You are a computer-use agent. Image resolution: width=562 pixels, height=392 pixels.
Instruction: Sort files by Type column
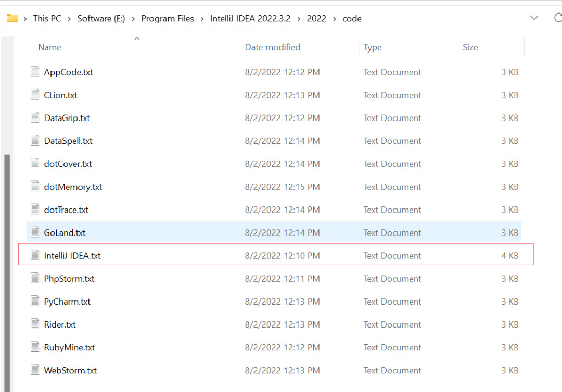(373, 47)
